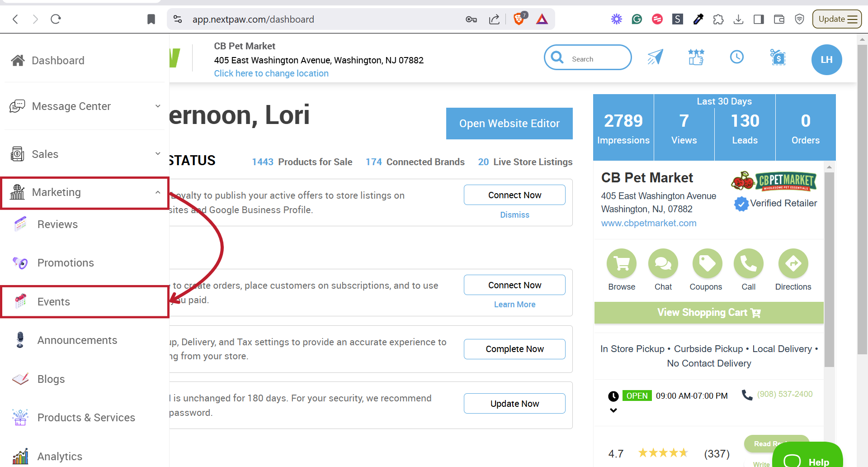Click Complete Now button

[x=514, y=349]
